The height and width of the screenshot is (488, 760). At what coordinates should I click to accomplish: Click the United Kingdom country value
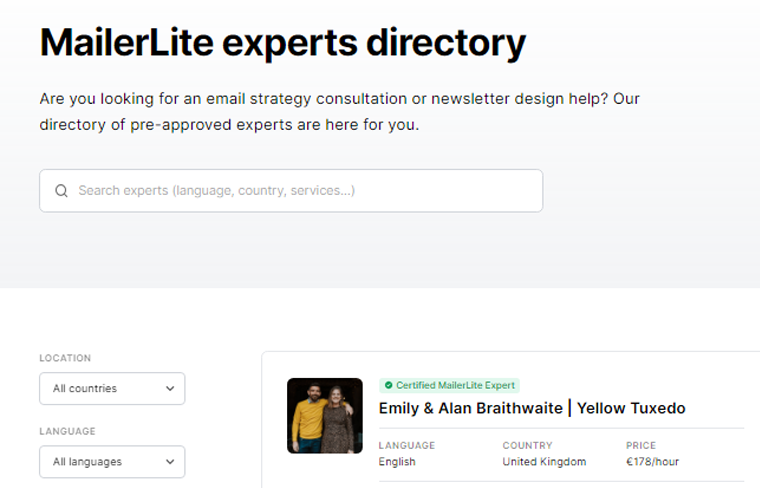[x=544, y=462]
